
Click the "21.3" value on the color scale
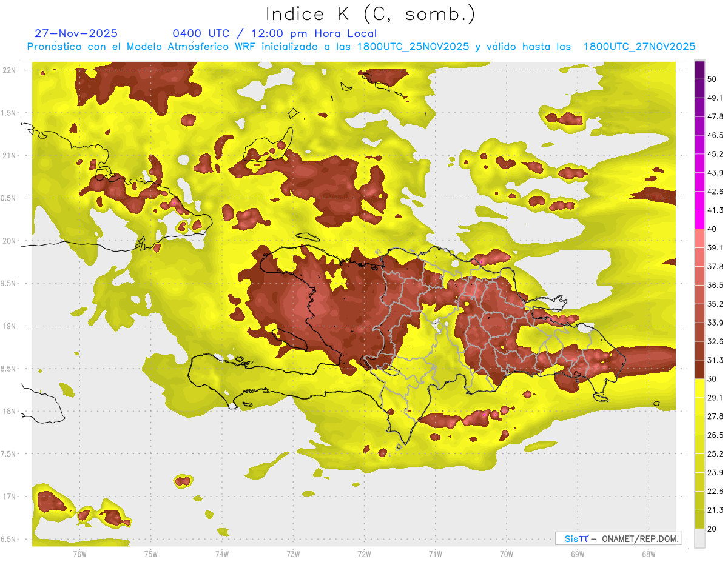tap(716, 510)
